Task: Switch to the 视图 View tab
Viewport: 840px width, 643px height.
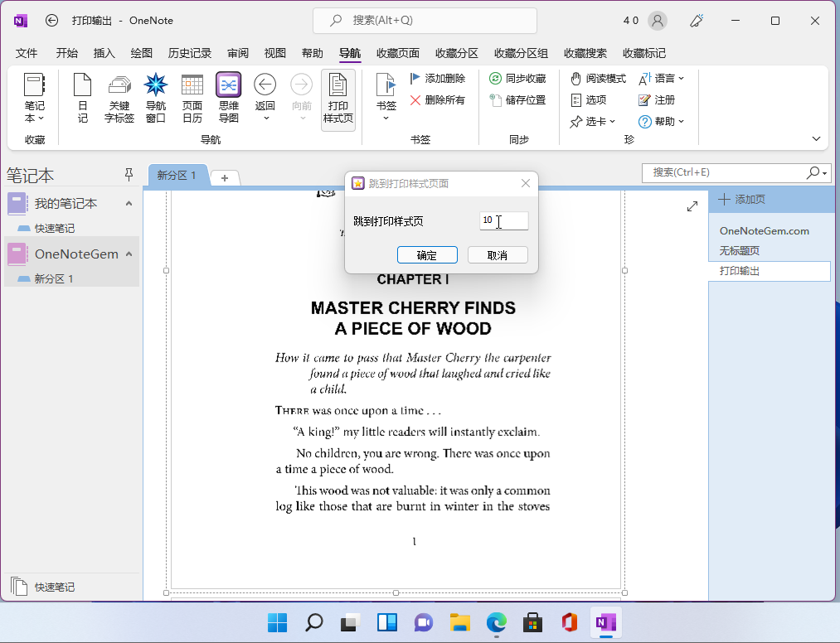Action: (274, 53)
